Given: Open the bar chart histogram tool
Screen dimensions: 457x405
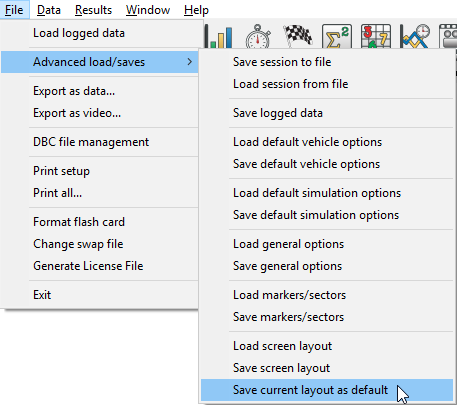Looking at the screenshot, I should click(x=219, y=36).
